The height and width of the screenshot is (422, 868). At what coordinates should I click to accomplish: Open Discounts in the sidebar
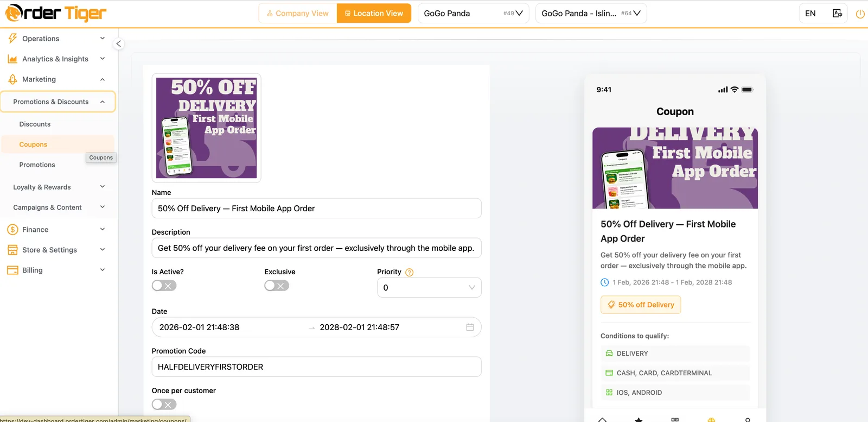tap(35, 124)
